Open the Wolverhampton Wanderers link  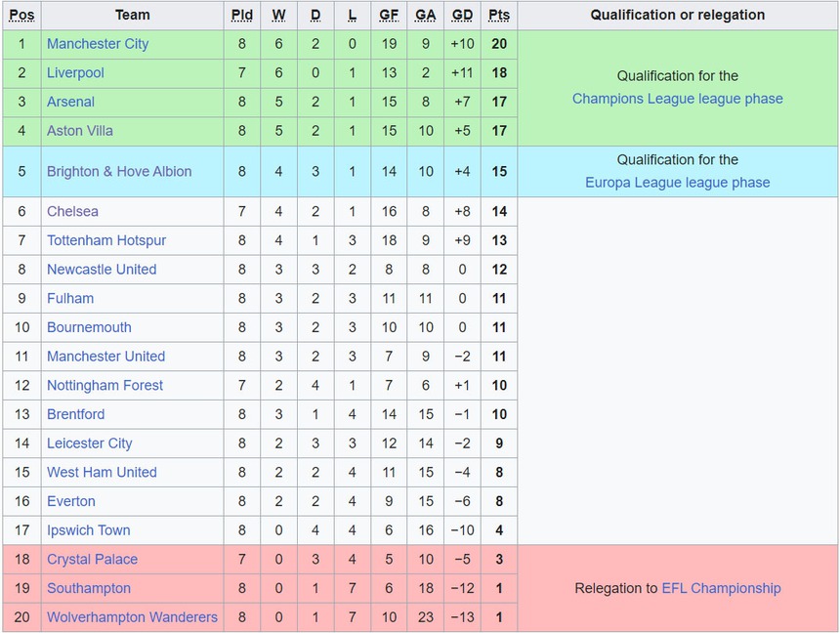[x=132, y=617]
